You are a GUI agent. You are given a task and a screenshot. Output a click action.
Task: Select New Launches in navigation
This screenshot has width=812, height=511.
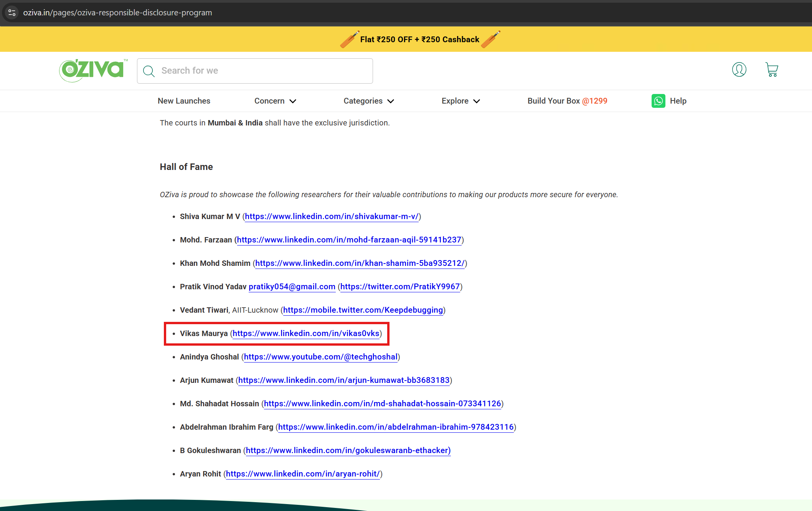click(184, 101)
